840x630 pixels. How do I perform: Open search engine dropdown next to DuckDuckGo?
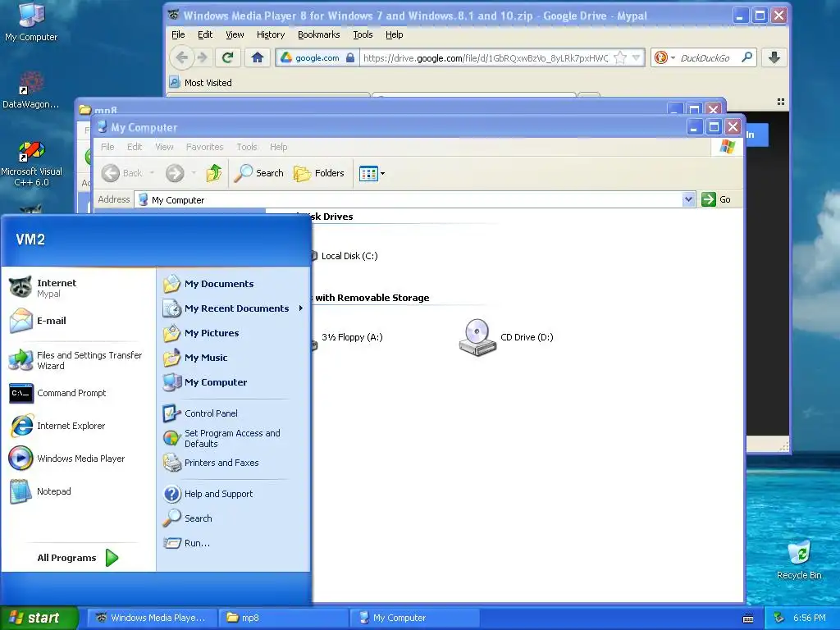(x=673, y=58)
